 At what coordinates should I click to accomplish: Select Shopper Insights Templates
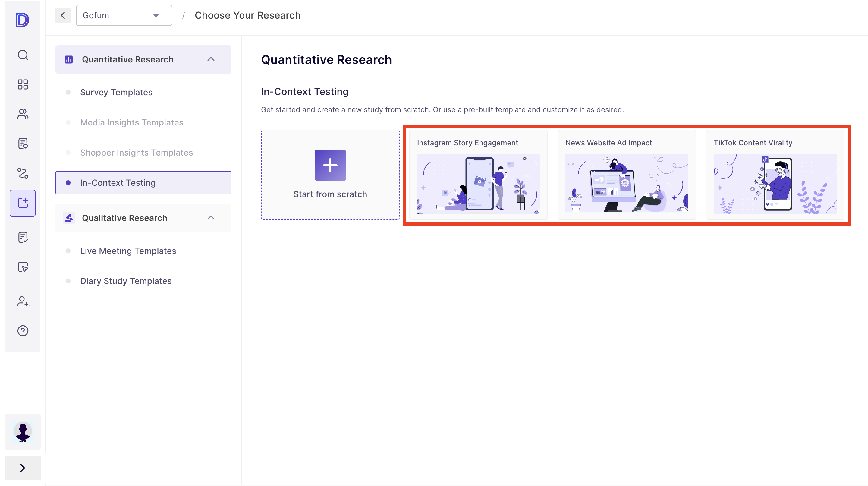137,152
